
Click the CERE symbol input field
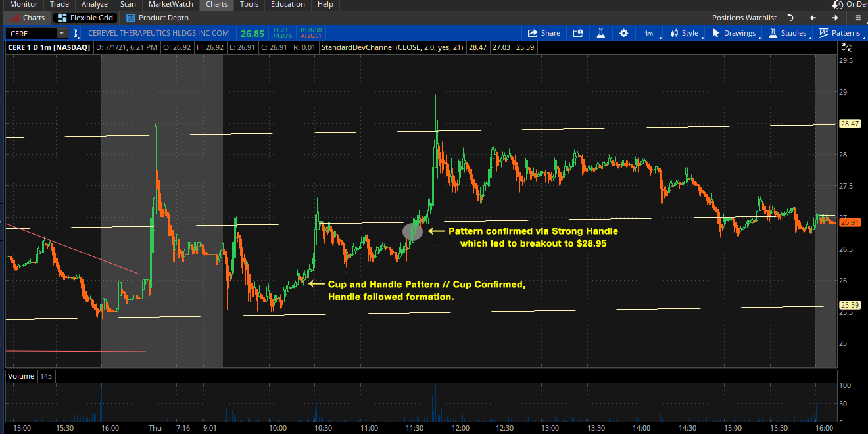[x=31, y=33]
